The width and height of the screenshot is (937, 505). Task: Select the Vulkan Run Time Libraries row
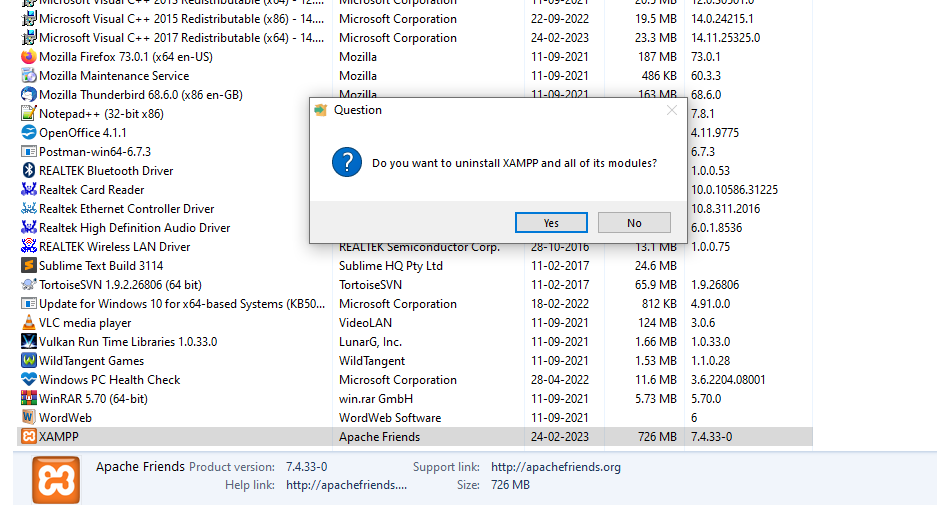[x=128, y=342]
